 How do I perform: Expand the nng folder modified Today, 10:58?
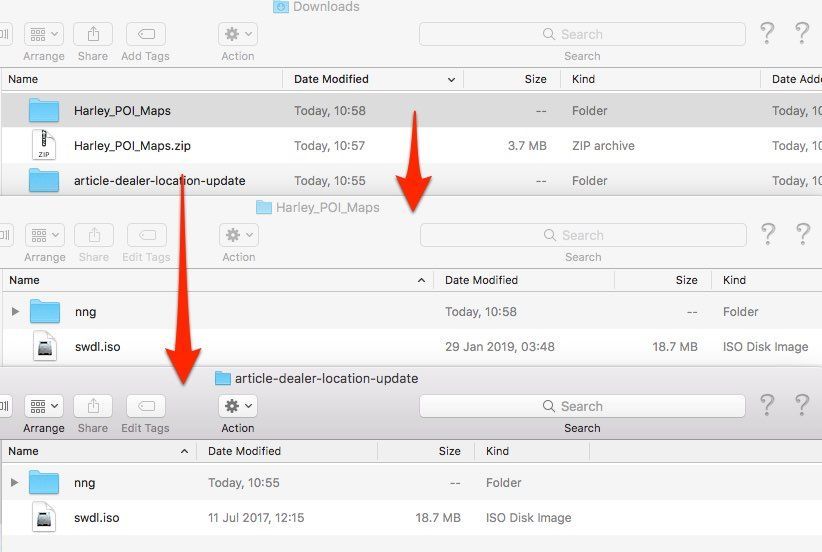point(15,312)
